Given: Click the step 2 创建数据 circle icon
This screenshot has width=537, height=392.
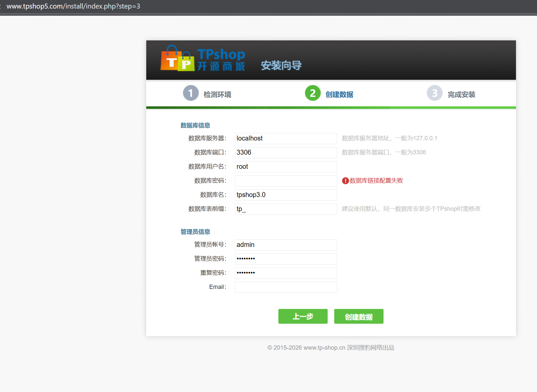Looking at the screenshot, I should [313, 93].
